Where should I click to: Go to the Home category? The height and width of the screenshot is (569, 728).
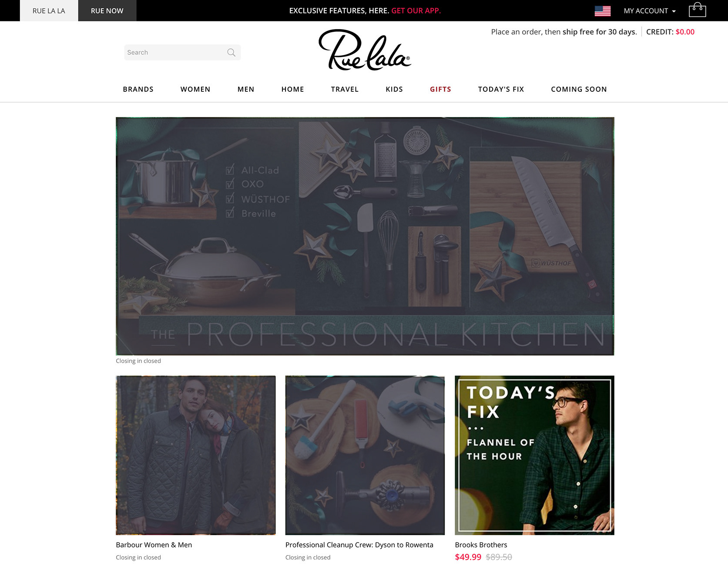tap(292, 89)
